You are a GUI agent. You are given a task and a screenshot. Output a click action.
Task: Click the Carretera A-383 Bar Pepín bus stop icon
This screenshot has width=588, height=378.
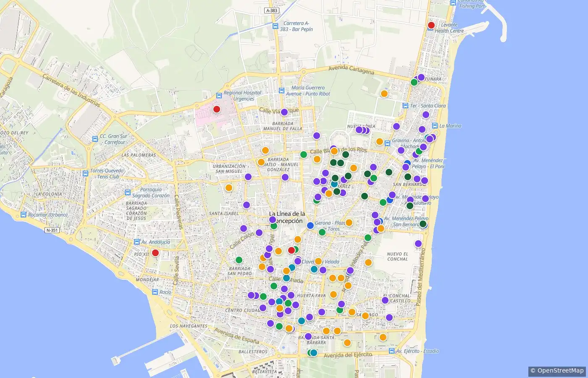[275, 26]
